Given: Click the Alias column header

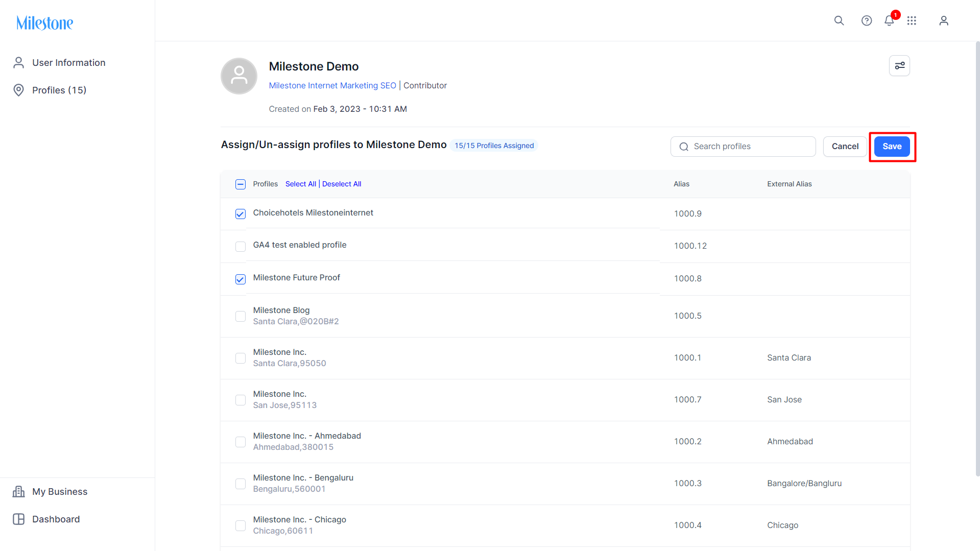Looking at the screenshot, I should coord(681,184).
